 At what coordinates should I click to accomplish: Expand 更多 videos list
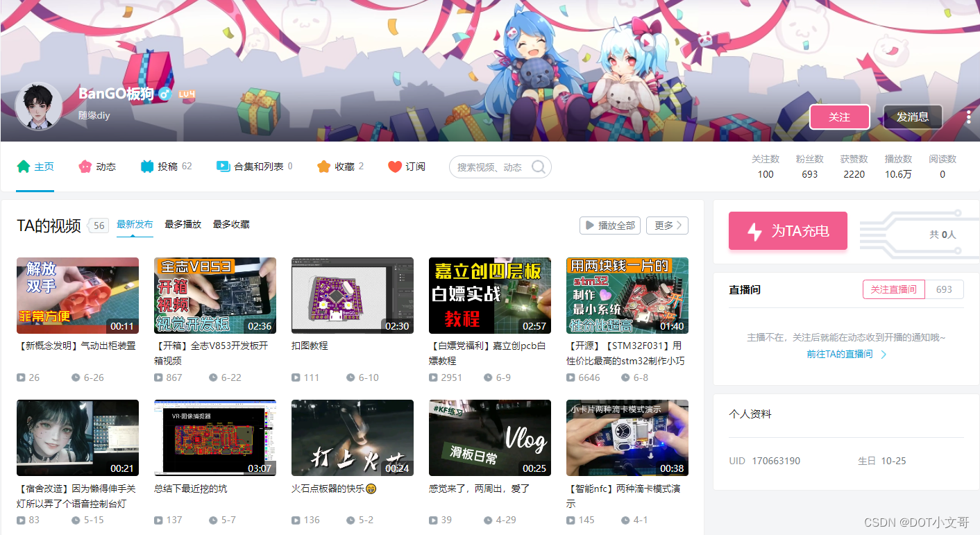coord(667,226)
